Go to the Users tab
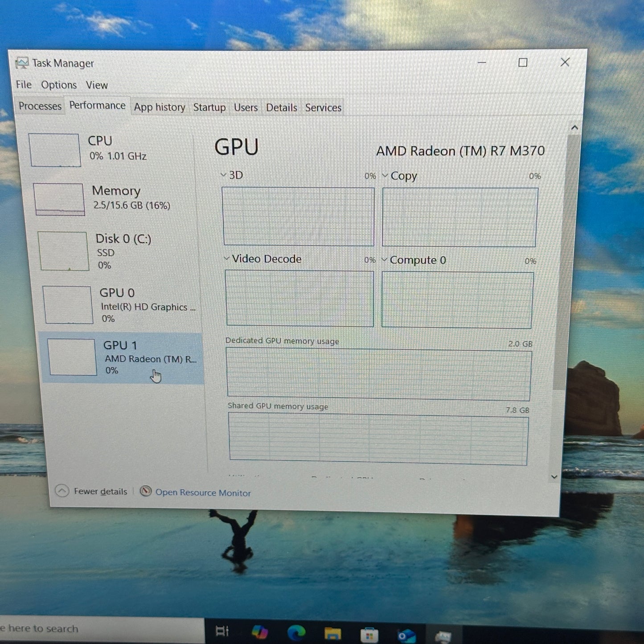This screenshot has height=644, width=644. click(x=246, y=108)
